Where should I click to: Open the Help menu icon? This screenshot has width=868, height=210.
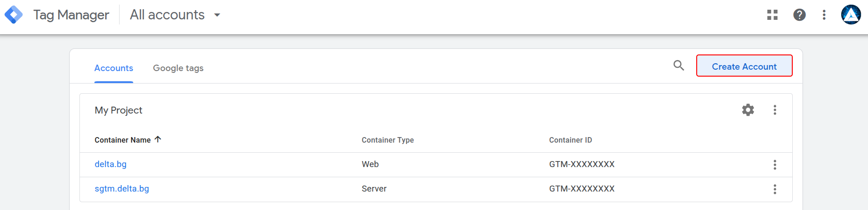(x=799, y=15)
